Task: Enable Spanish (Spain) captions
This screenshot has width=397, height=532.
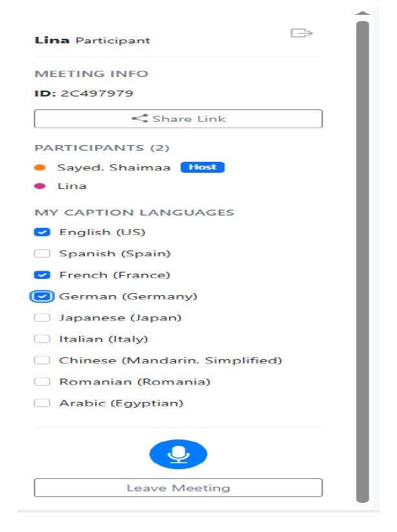Action: [41, 253]
